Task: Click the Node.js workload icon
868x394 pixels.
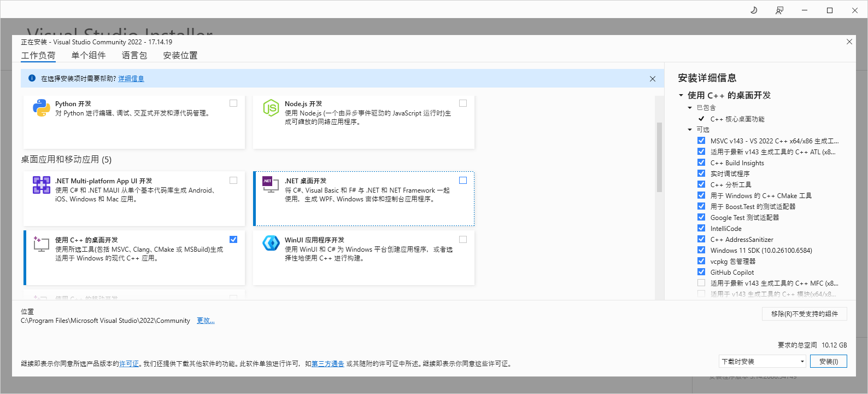Action: (x=271, y=108)
